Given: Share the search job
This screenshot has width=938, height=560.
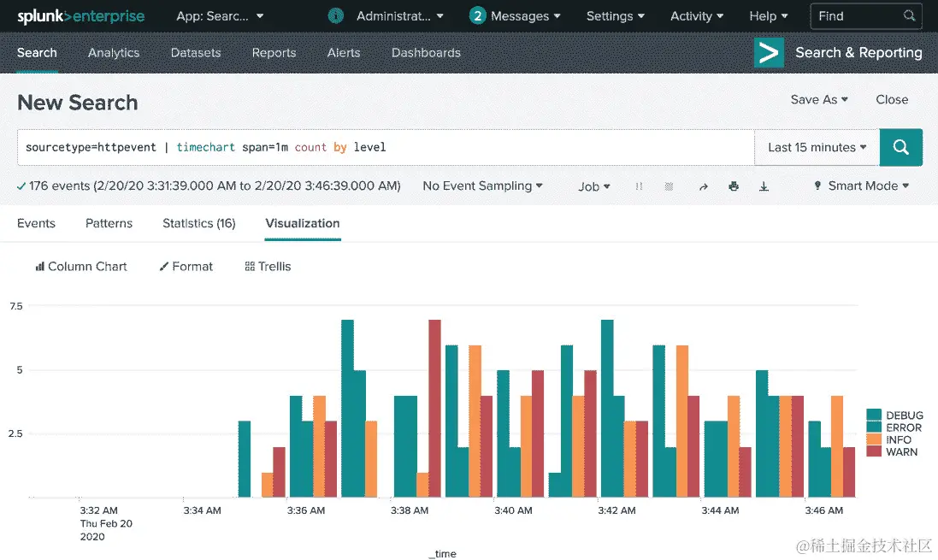Looking at the screenshot, I should (x=704, y=186).
